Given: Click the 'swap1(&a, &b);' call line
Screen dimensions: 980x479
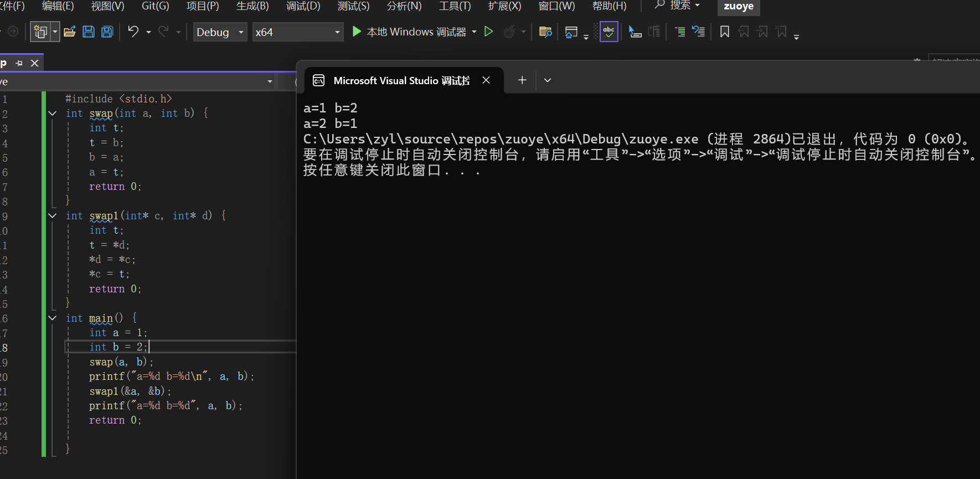Looking at the screenshot, I should click(130, 392).
